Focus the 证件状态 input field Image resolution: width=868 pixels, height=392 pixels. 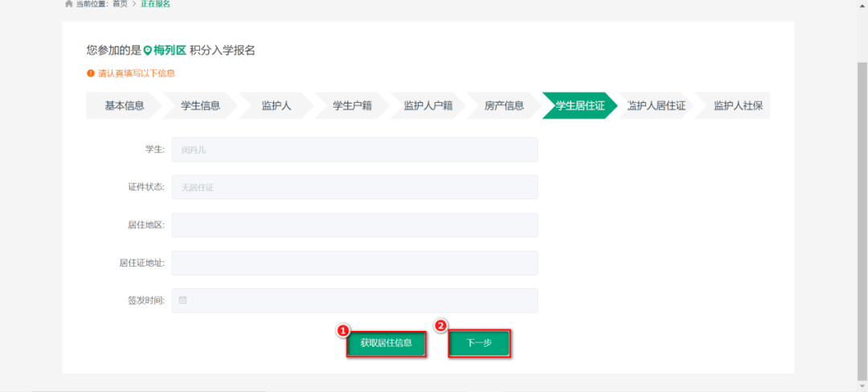[x=354, y=187]
